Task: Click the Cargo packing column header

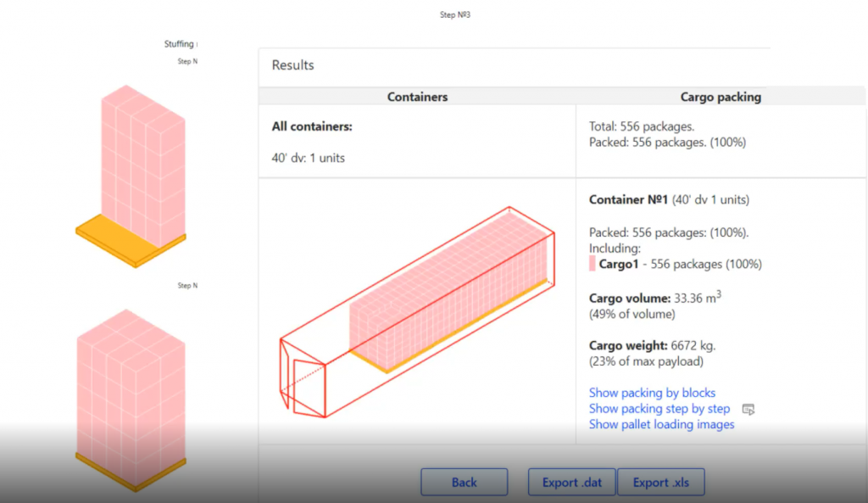Action: (x=721, y=97)
